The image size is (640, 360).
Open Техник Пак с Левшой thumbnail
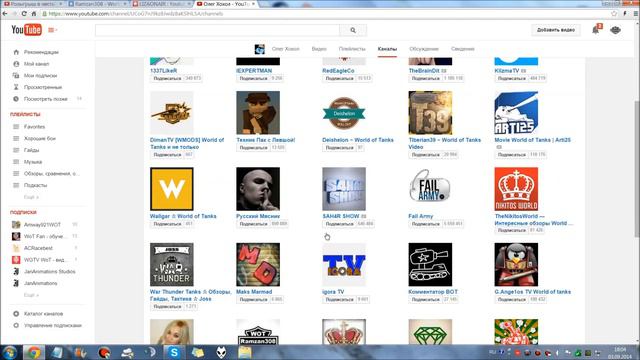click(258, 113)
